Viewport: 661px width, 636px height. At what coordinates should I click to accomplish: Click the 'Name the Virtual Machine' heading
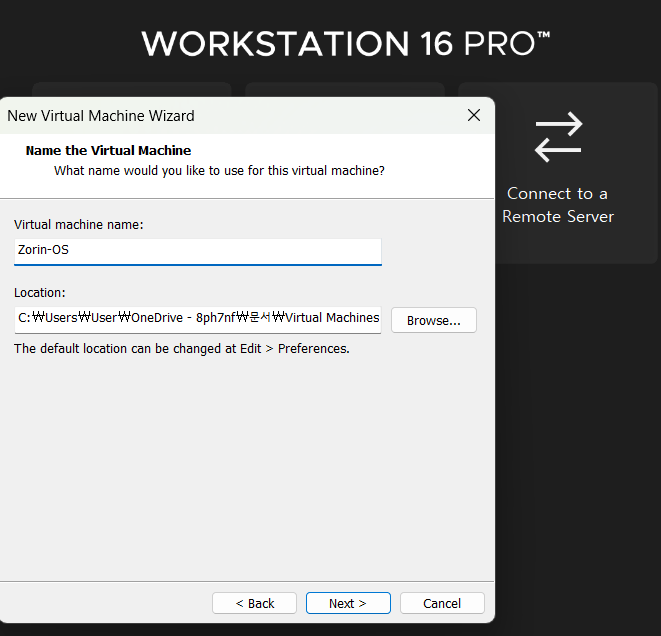pos(108,150)
